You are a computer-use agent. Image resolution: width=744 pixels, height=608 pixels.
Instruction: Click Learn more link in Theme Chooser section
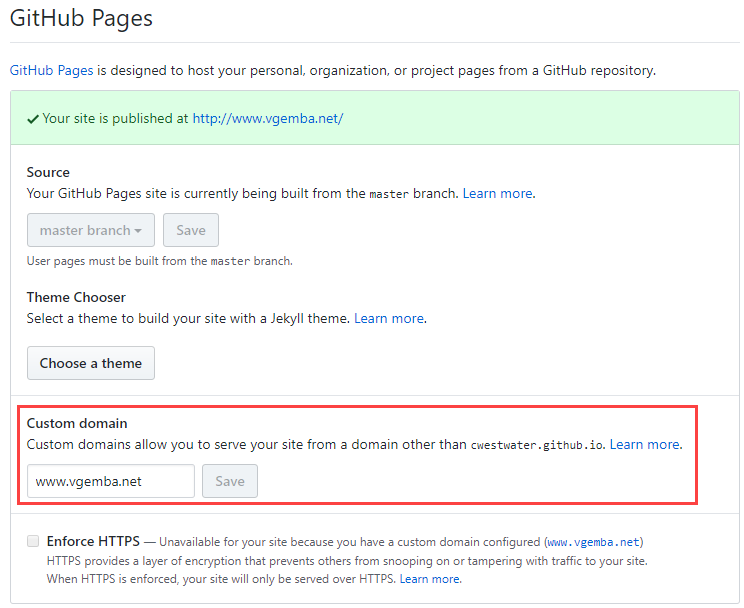pyautogui.click(x=389, y=318)
